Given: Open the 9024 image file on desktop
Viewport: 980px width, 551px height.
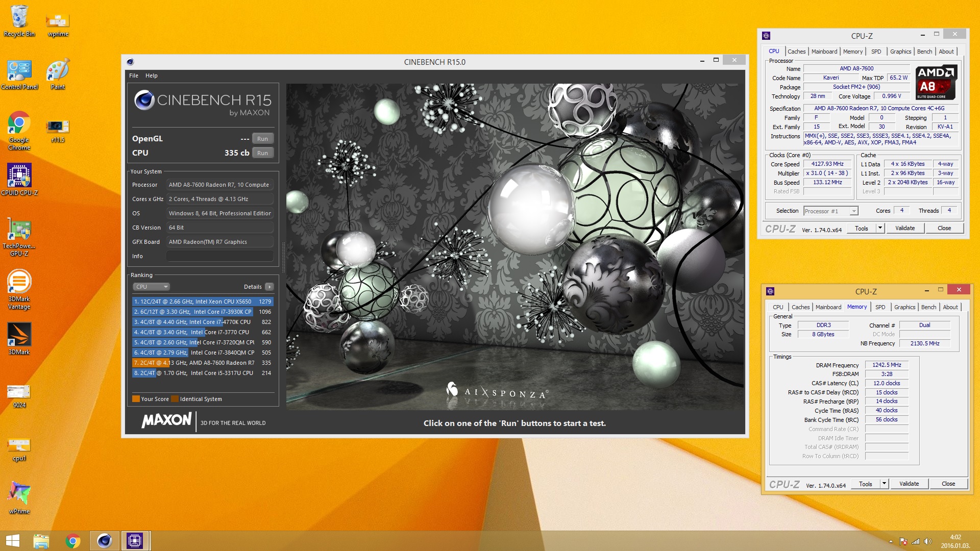Looking at the screenshot, I should 19,396.
